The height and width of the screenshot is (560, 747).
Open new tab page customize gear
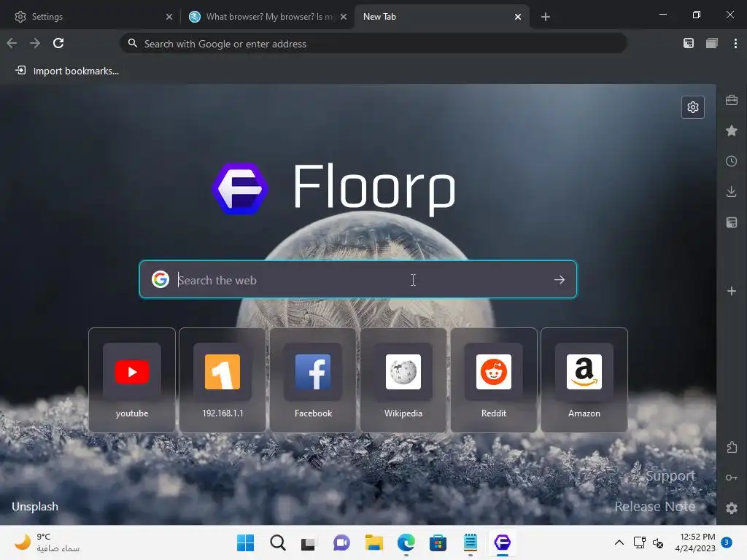click(693, 107)
